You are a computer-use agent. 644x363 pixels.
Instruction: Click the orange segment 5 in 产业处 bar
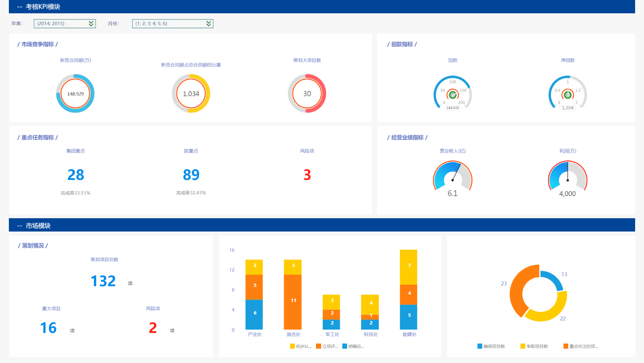(x=254, y=287)
